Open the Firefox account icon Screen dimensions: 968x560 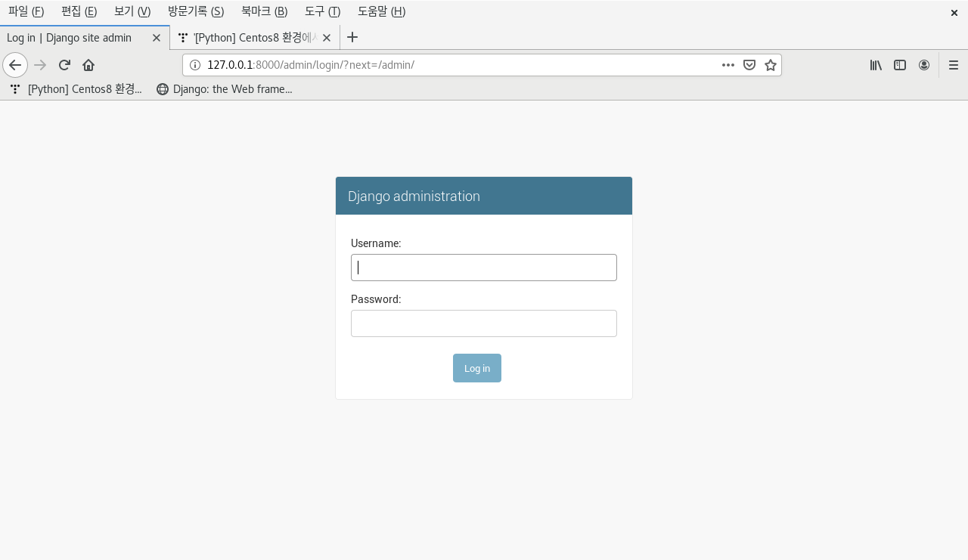(x=924, y=65)
